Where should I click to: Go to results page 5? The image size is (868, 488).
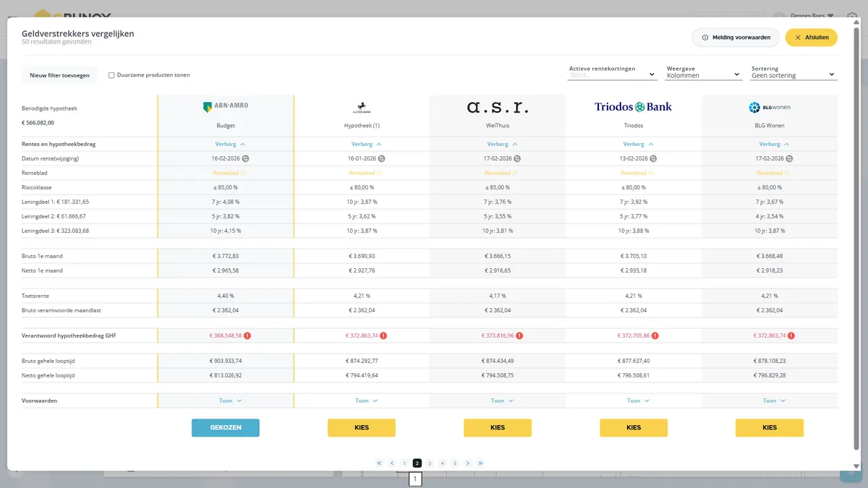click(455, 463)
